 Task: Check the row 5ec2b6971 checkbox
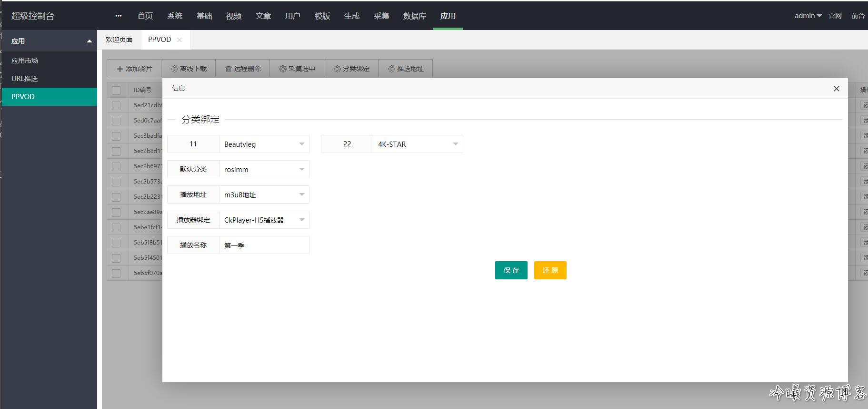tap(116, 166)
